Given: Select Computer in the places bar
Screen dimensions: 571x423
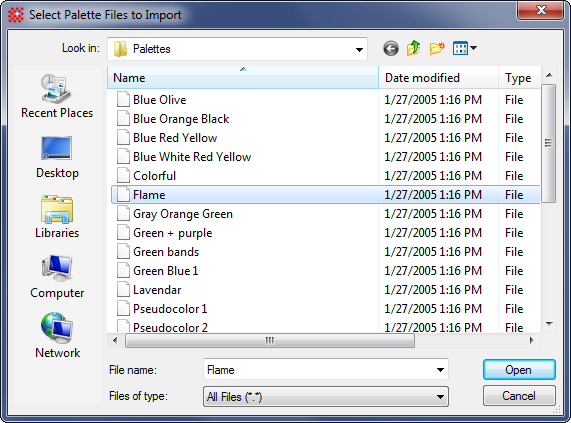Looking at the screenshot, I should pyautogui.click(x=57, y=277).
